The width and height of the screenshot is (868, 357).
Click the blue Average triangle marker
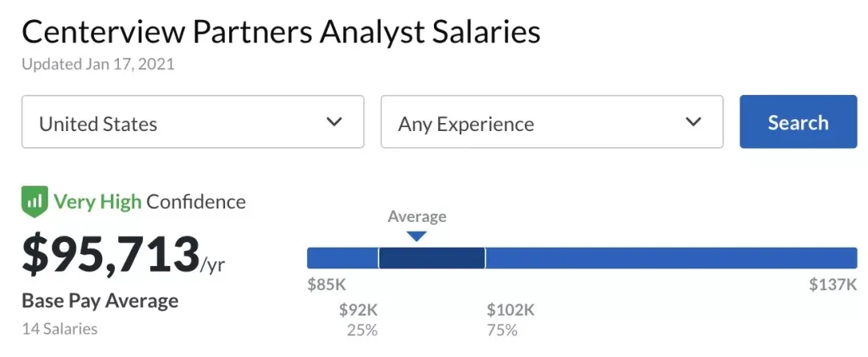(x=416, y=236)
